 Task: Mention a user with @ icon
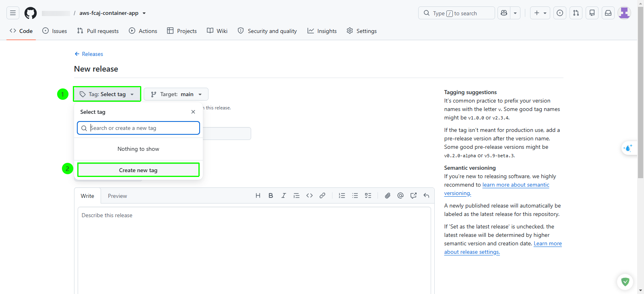pos(400,195)
